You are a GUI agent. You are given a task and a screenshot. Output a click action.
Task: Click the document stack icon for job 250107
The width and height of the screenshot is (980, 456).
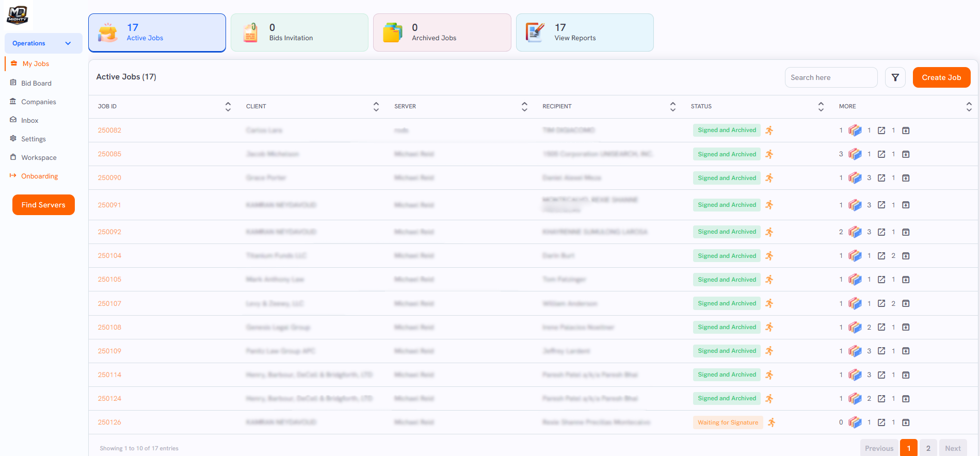tap(855, 303)
